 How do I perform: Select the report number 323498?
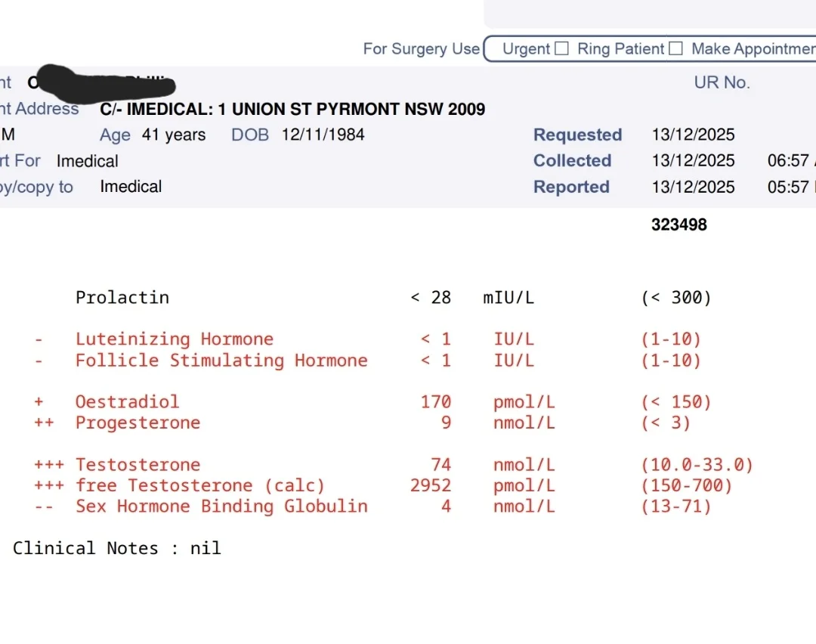click(679, 225)
